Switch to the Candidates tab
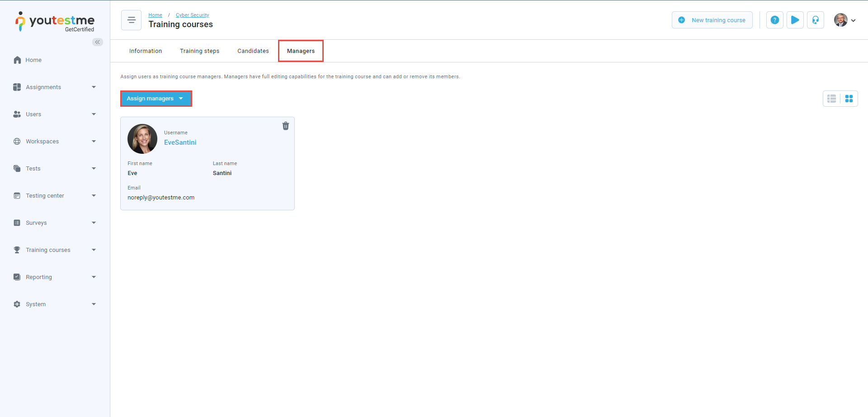This screenshot has height=417, width=868. coord(253,51)
